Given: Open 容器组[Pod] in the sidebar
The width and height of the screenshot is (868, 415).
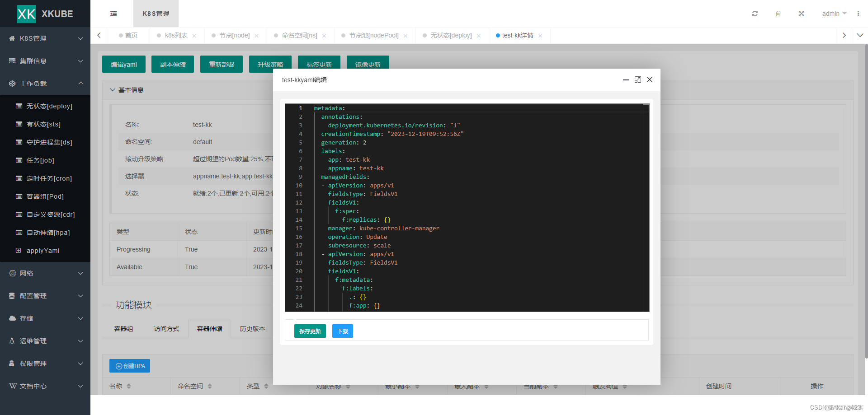Looking at the screenshot, I should point(45,196).
